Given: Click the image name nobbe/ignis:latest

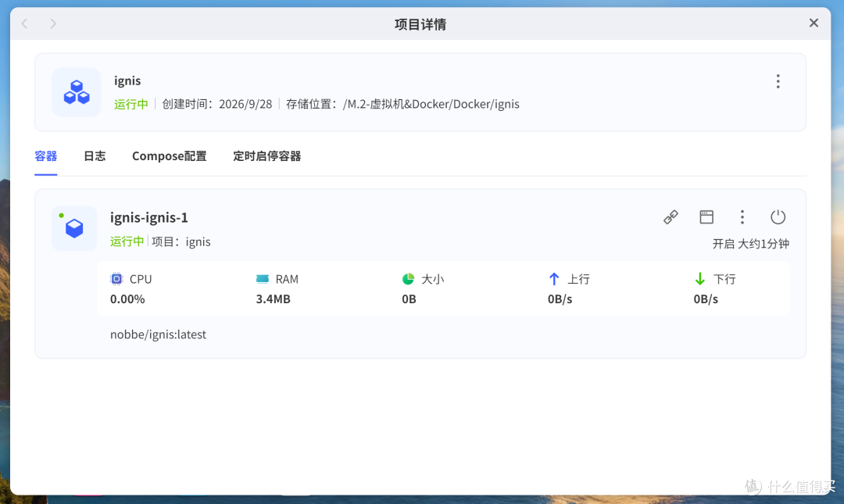Looking at the screenshot, I should [x=158, y=334].
